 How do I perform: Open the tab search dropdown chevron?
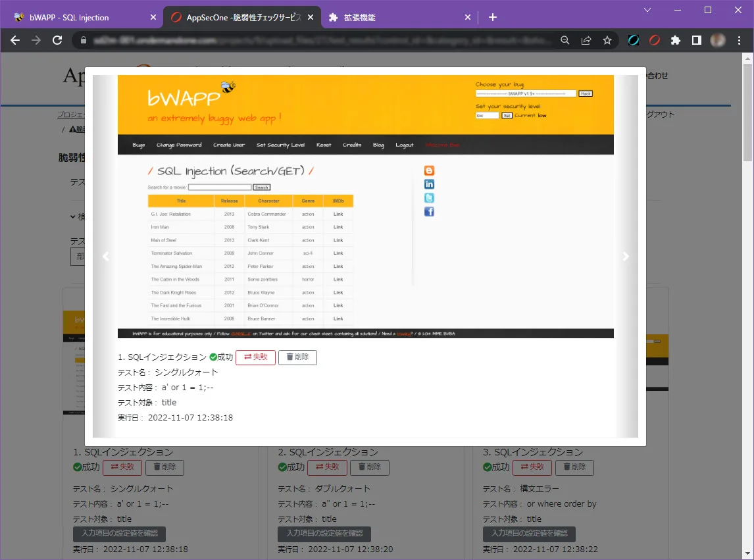pos(647,10)
